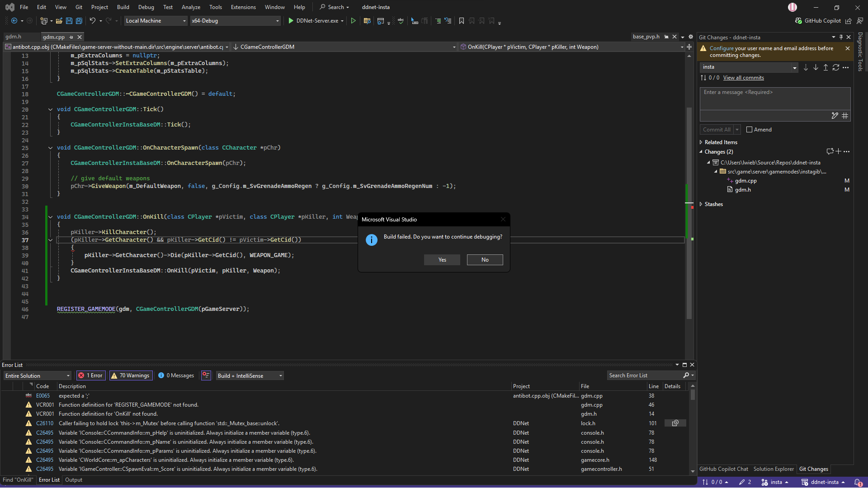Click the Pull down-arrow icon in Git Changes
The width and height of the screenshot is (868, 488).
(816, 67)
